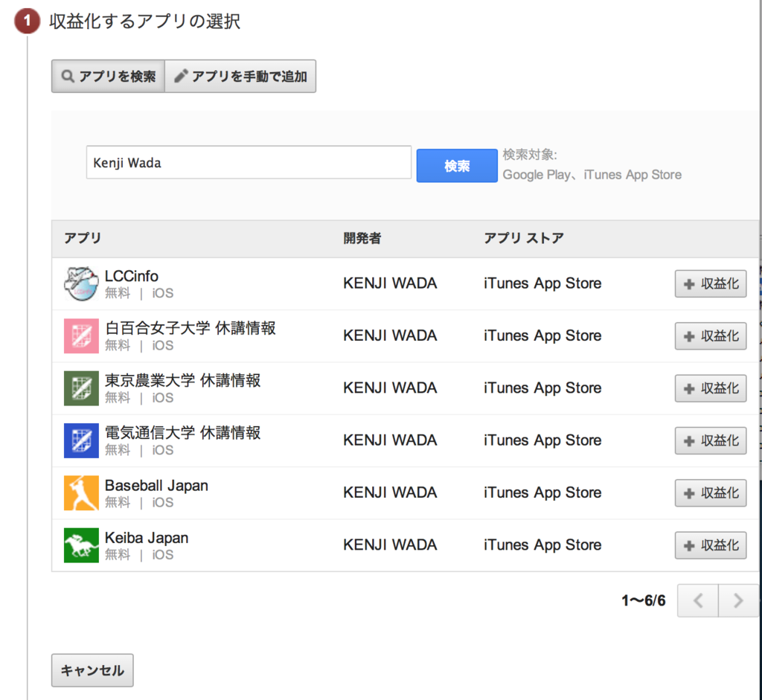The width and height of the screenshot is (762, 700).
Task: Click the blue 検索 button
Action: [457, 166]
